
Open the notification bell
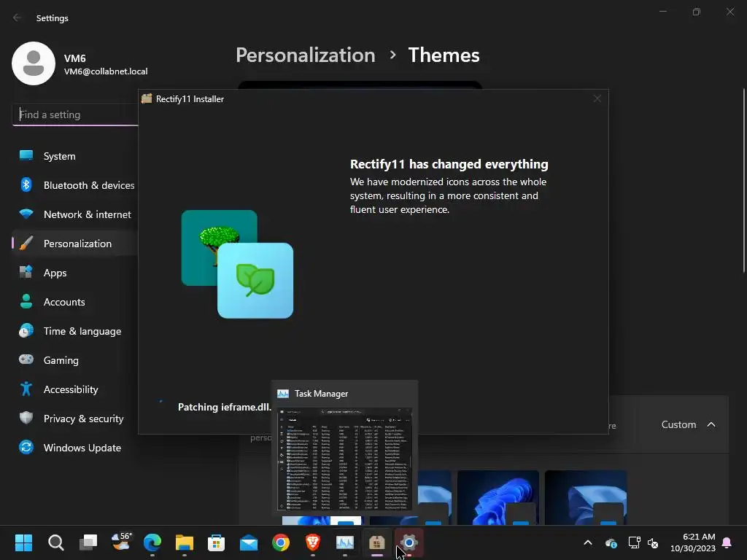click(727, 542)
